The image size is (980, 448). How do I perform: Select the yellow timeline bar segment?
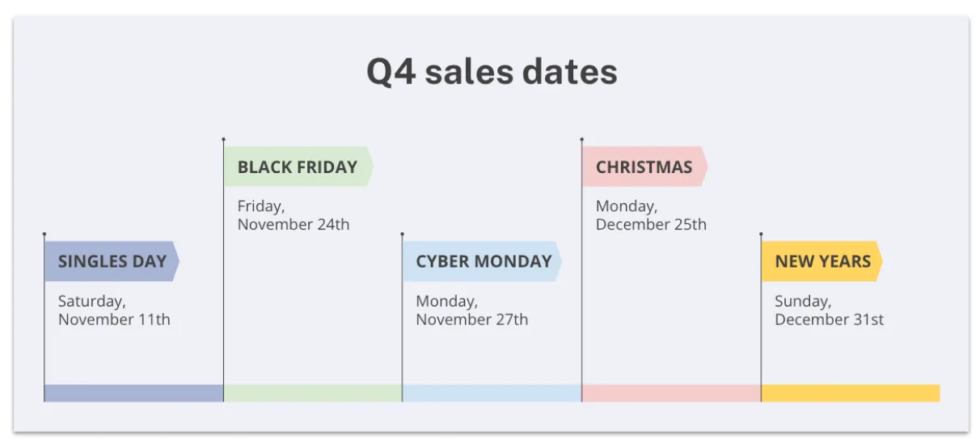(x=851, y=393)
